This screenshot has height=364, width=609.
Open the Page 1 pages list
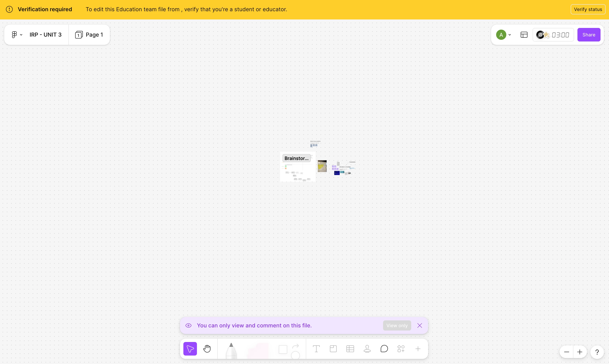pyautogui.click(x=89, y=35)
